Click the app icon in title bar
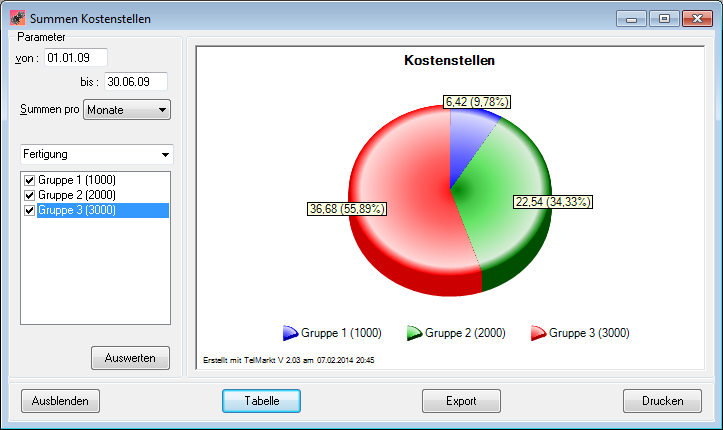The image size is (723, 430). pos(17,17)
